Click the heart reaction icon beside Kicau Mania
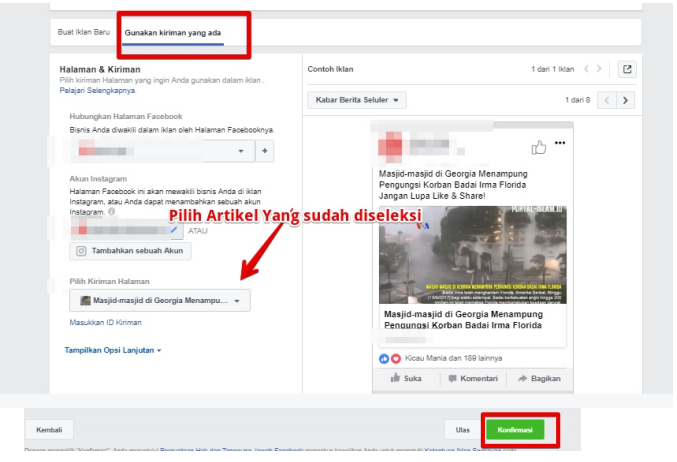The width and height of the screenshot is (677, 462). pyautogui.click(x=395, y=358)
